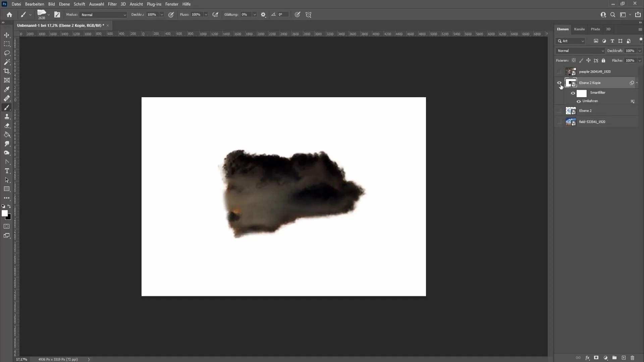644x362 pixels.
Task: Toggle visibility of Ebene 2 layer
Action: pyautogui.click(x=559, y=111)
